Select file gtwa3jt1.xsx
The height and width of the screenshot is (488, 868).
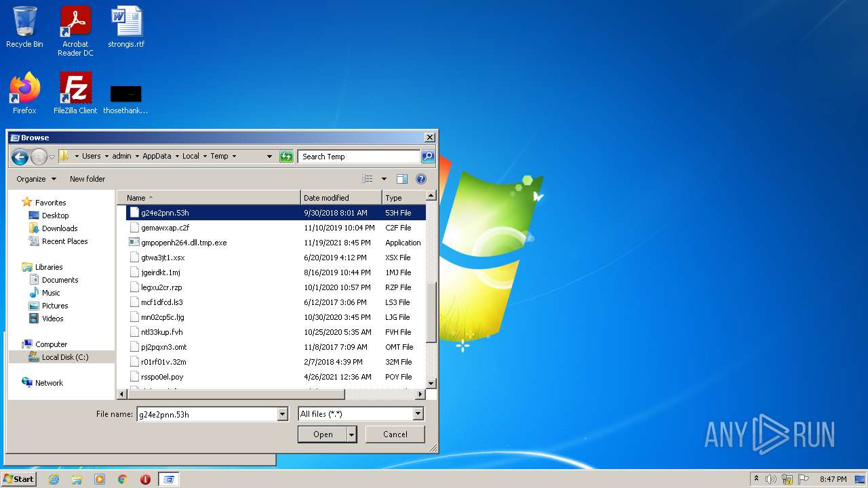276,258
